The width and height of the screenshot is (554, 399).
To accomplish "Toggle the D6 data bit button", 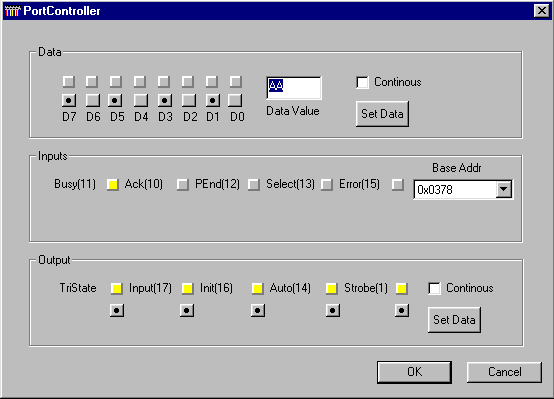I will pyautogui.click(x=93, y=100).
